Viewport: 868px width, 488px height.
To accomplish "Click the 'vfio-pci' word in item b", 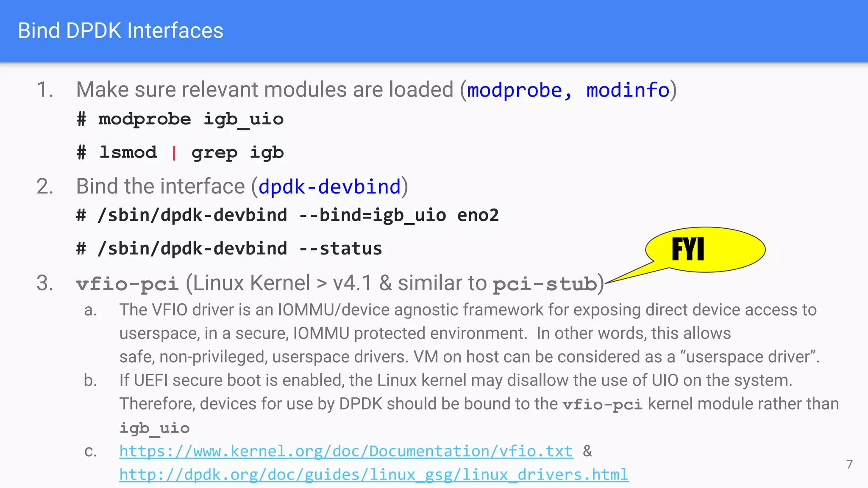I will (602, 405).
